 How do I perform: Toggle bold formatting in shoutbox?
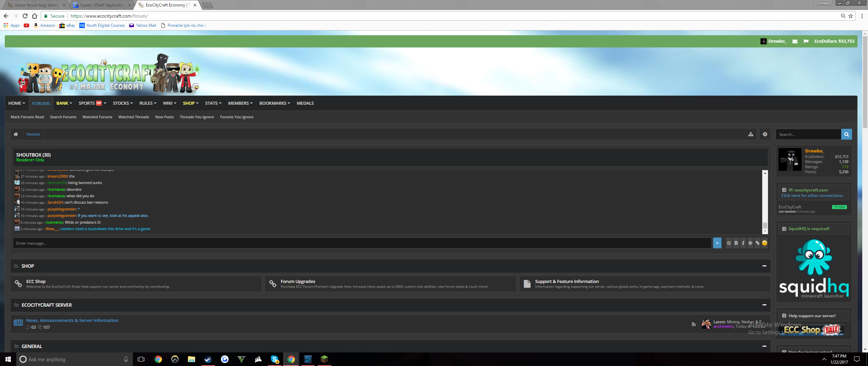click(736, 243)
